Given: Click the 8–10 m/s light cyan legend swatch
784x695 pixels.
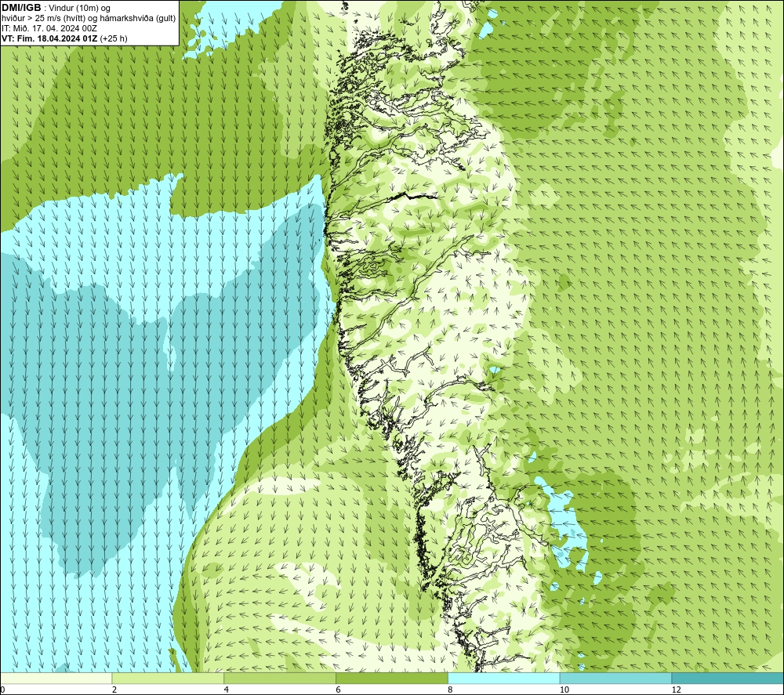Looking at the screenshot, I should point(504,678).
